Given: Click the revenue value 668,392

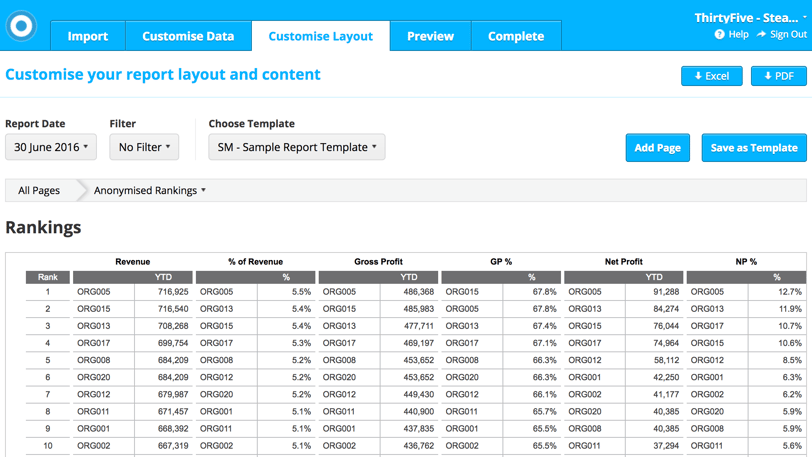Looking at the screenshot, I should pyautogui.click(x=173, y=429).
